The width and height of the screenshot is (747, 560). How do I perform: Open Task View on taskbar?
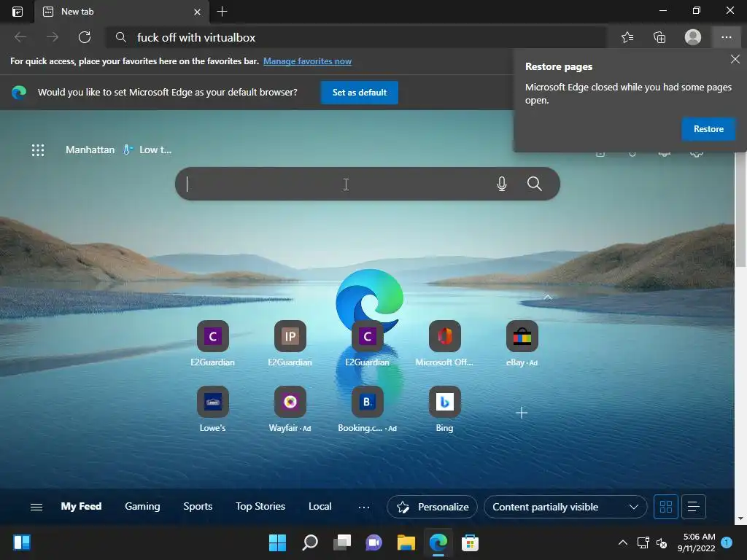(x=342, y=542)
